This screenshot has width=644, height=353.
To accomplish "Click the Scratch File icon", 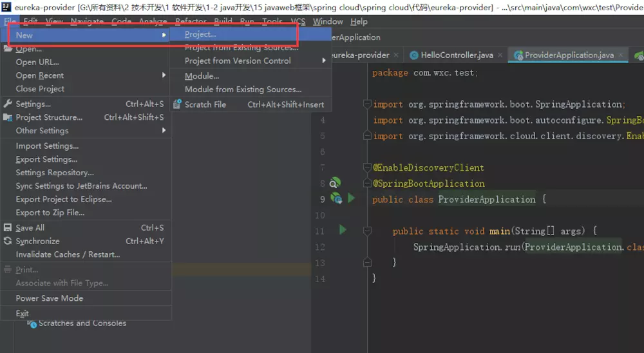I will (177, 104).
